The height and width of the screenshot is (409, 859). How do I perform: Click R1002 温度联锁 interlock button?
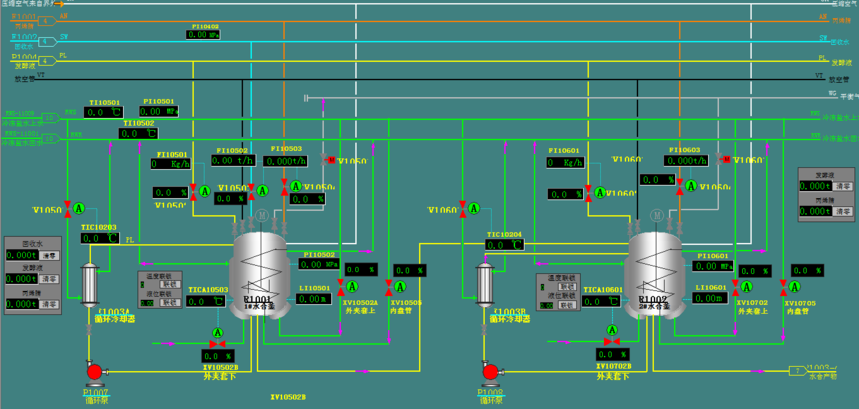pyautogui.click(x=567, y=286)
